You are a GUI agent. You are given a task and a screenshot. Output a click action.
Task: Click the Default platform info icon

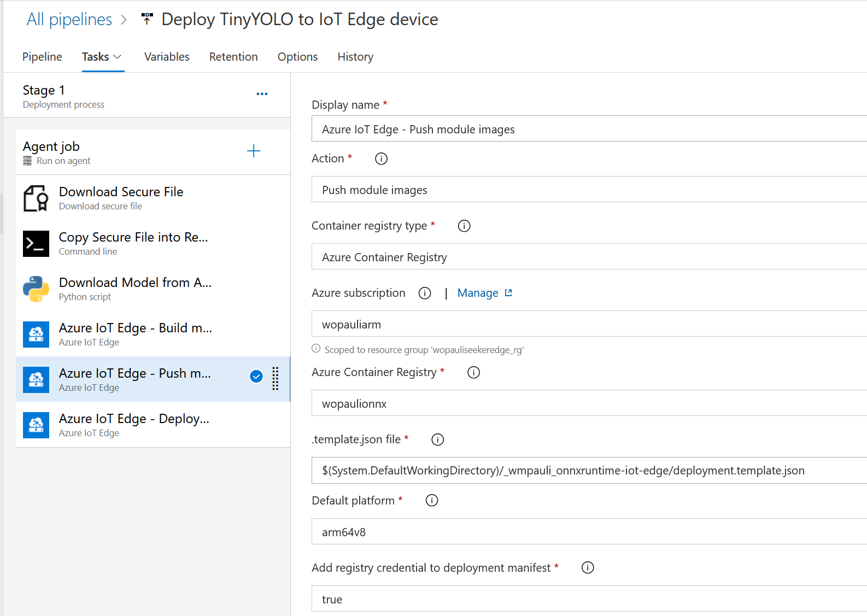click(432, 501)
